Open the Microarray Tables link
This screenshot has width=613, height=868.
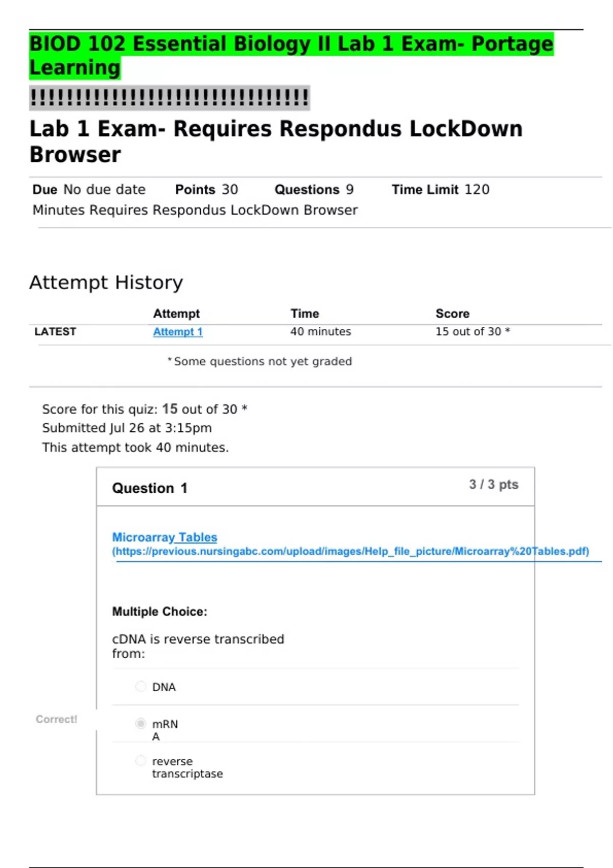pos(164,537)
